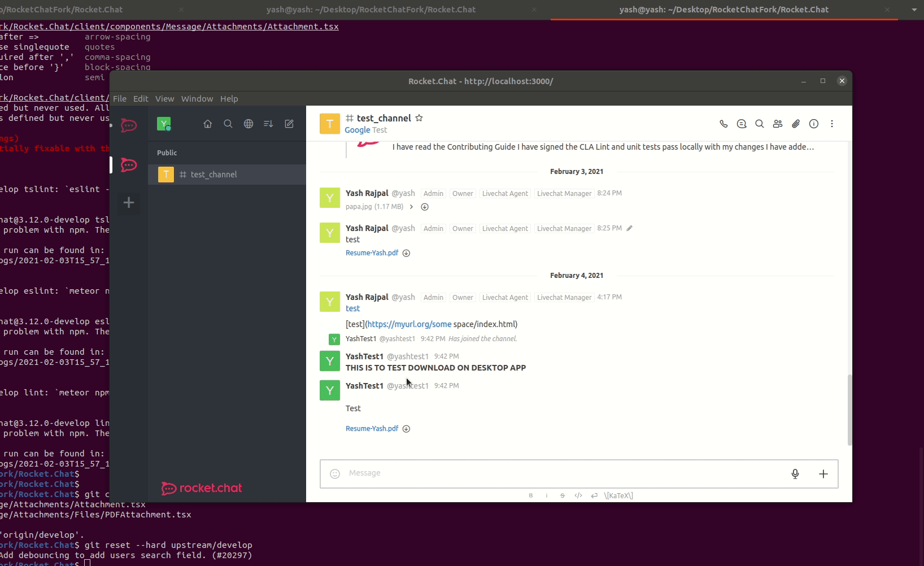Viewport: 924px width, 566px height.
Task: Open the Edit menu
Action: coord(141,98)
